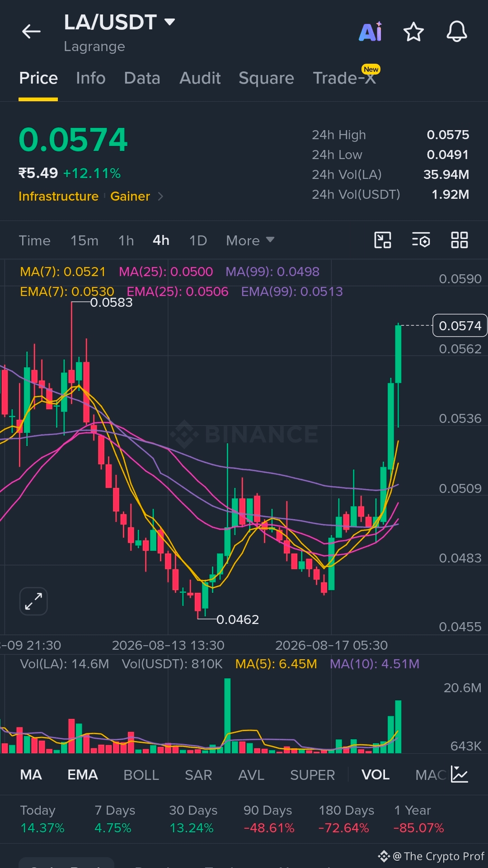Tap the 7 Days 4.75% performance
The image size is (488, 868).
115,819
